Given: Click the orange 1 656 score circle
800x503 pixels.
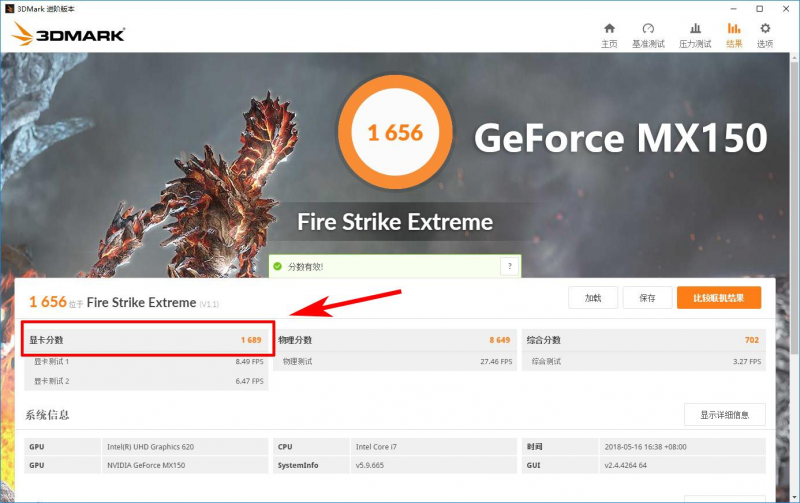Looking at the screenshot, I should tap(396, 133).
